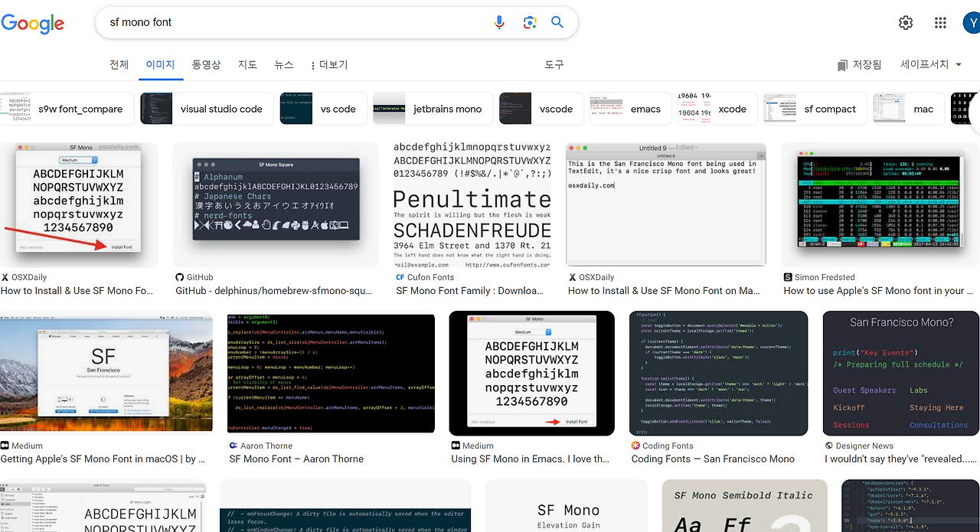Open the Google account avatar

tap(971, 23)
